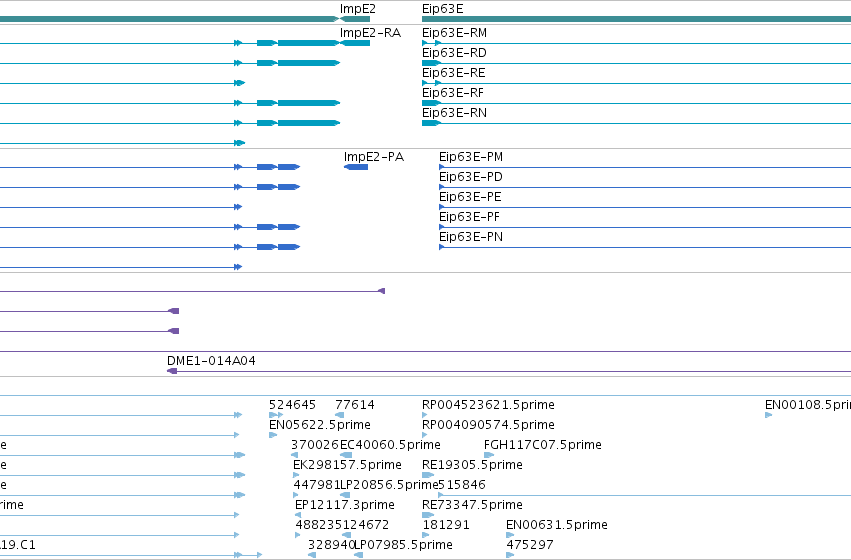The width and height of the screenshot is (851, 560).
Task: Click the Eip63E gene label
Action: point(442,9)
